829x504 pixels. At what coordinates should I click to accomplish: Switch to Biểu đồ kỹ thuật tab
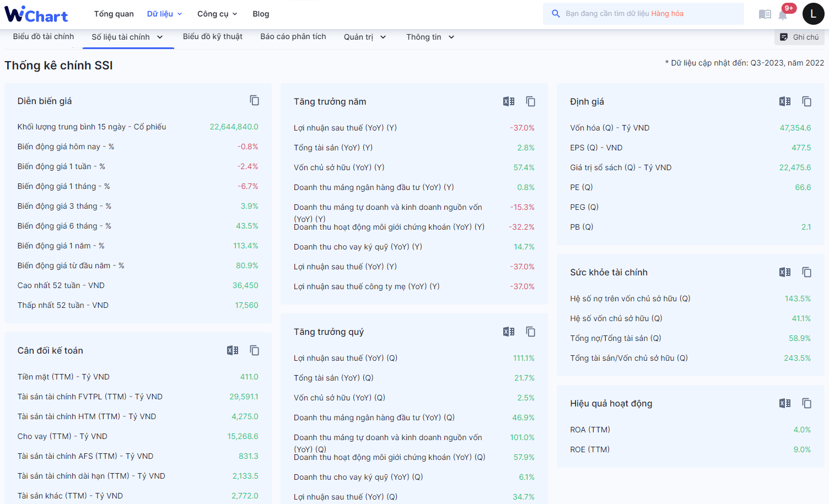(213, 36)
